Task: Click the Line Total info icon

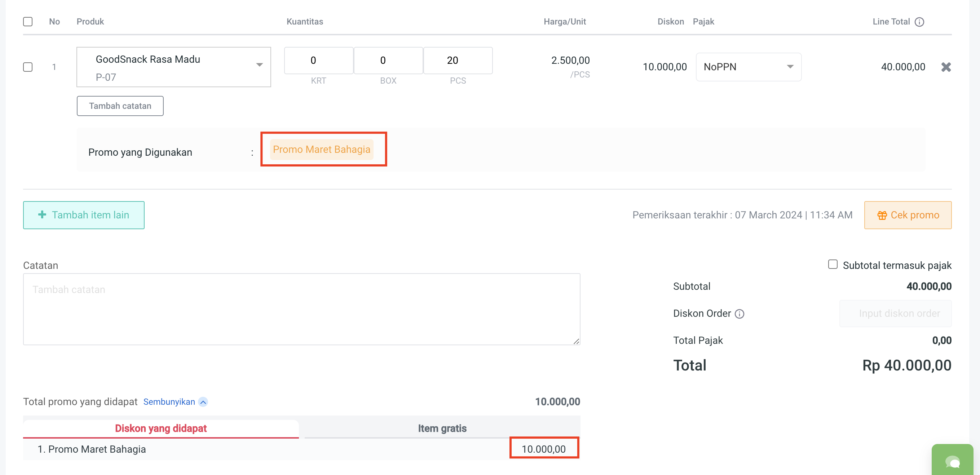Action: [919, 22]
